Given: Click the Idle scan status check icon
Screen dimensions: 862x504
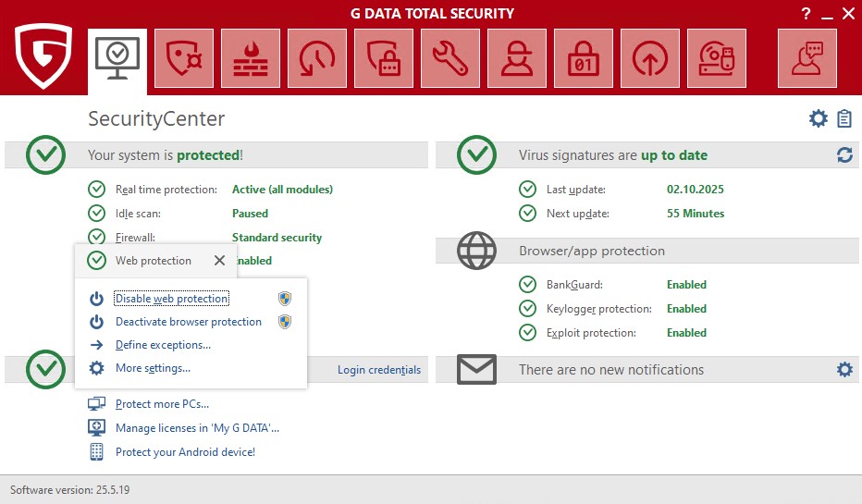Looking at the screenshot, I should click(x=97, y=214).
